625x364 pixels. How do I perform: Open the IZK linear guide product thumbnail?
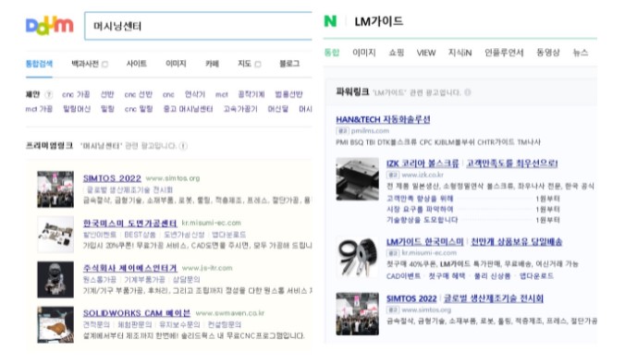[357, 178]
